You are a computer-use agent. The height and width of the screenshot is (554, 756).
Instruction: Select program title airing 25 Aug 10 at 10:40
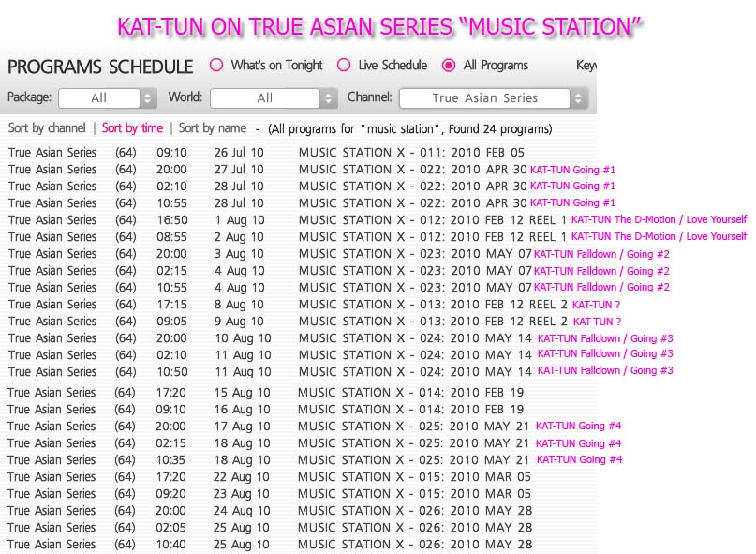[415, 545]
